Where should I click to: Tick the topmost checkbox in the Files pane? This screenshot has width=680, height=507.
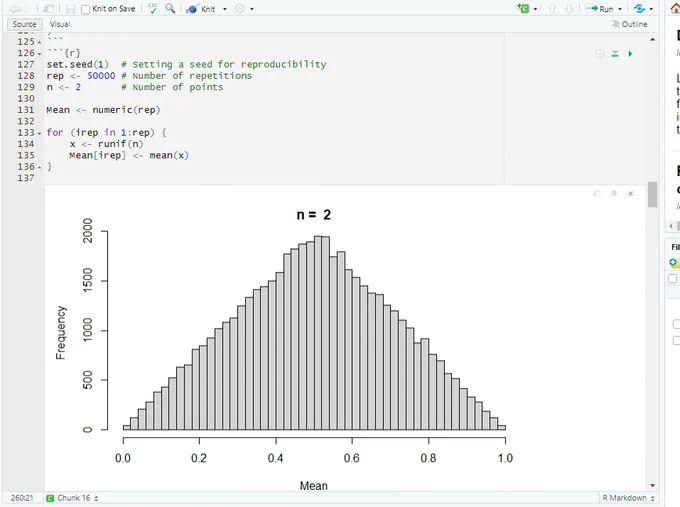673,278
